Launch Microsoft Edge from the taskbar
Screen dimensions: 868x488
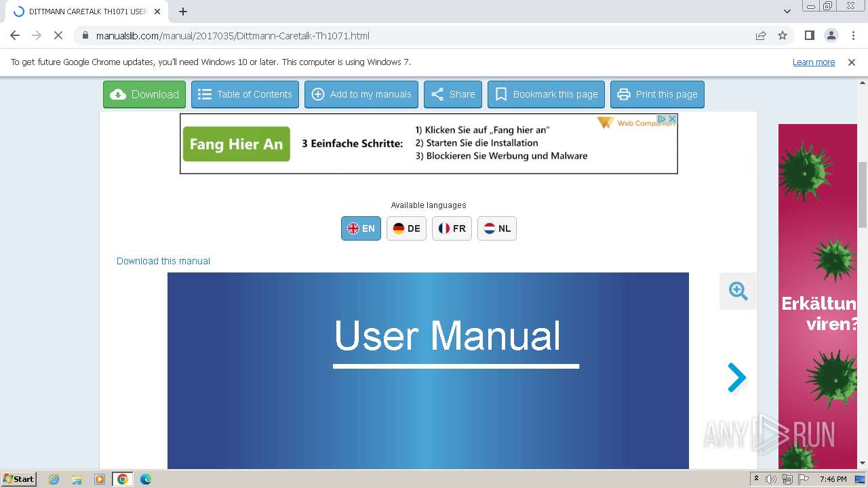tap(146, 479)
